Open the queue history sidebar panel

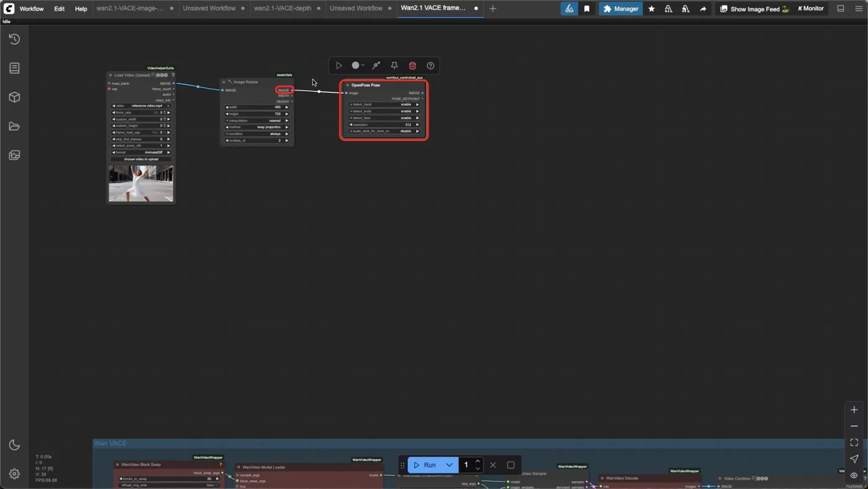pyautogui.click(x=14, y=39)
